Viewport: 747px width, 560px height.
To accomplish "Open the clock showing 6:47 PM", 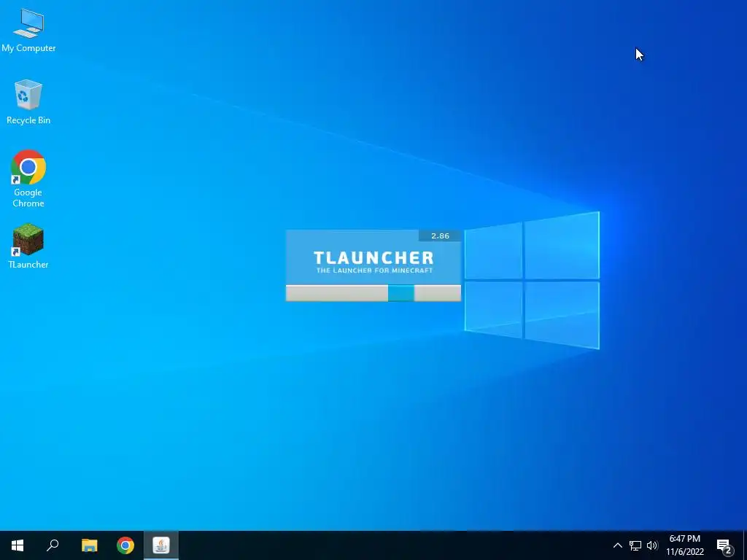I will tap(685, 545).
